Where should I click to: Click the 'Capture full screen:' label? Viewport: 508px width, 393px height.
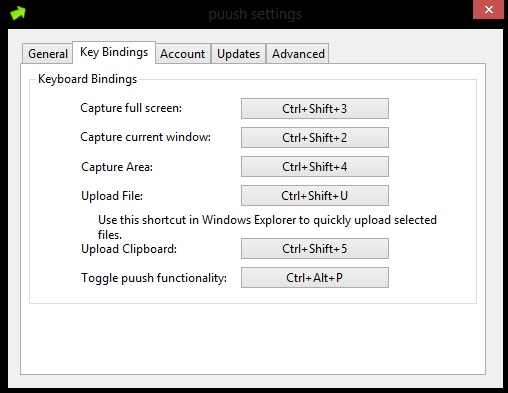tap(131, 108)
